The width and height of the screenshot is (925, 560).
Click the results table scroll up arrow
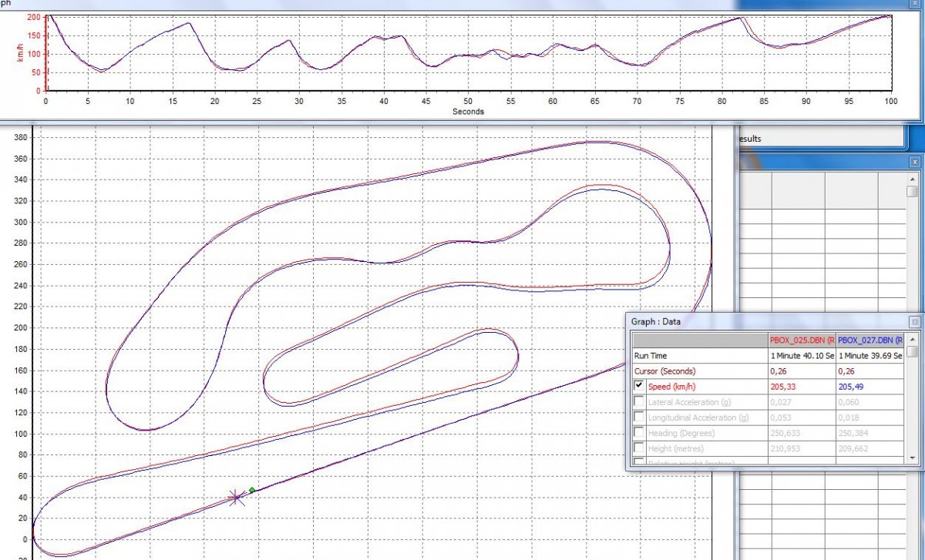[x=913, y=179]
